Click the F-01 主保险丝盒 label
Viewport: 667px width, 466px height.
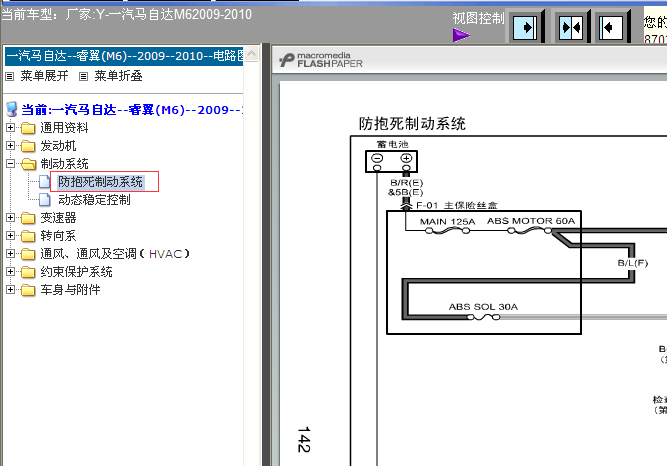pos(456,206)
